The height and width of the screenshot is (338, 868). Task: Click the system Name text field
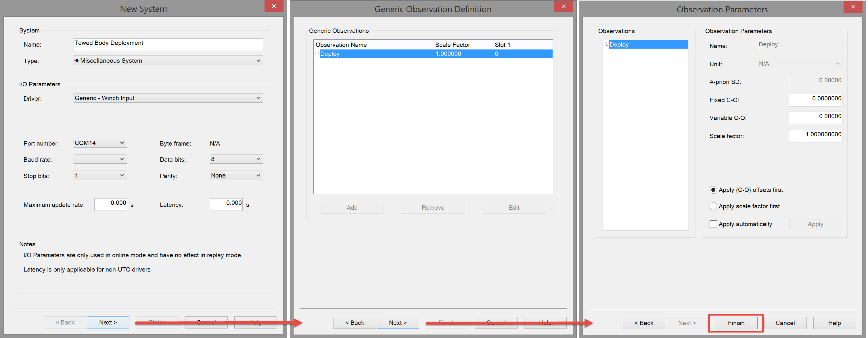click(168, 44)
